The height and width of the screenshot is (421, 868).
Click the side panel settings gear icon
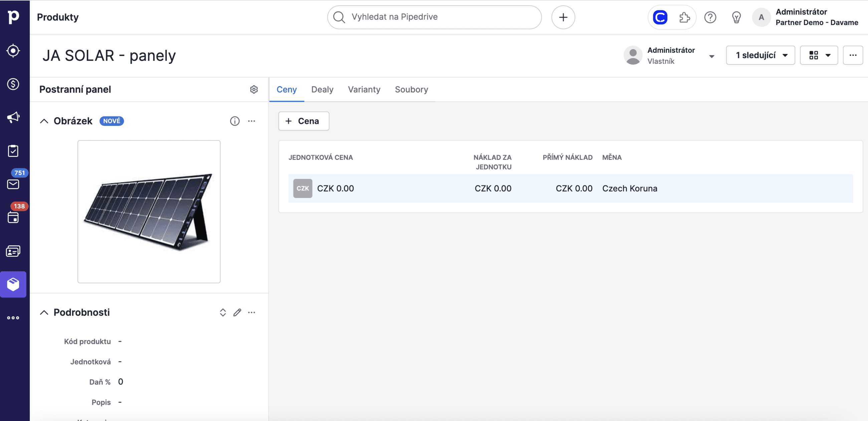pos(254,89)
